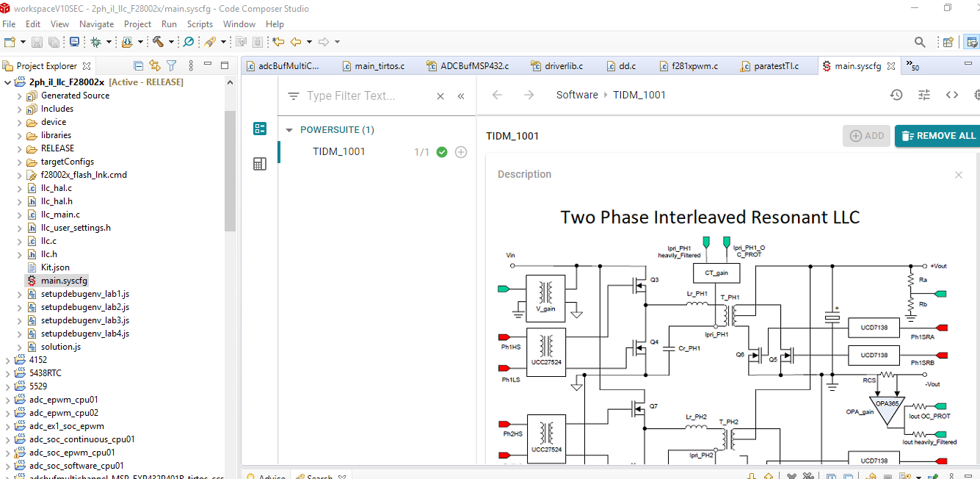The width and height of the screenshot is (980, 479).
Task: Start the Debug bug icon
Action: pos(95,42)
